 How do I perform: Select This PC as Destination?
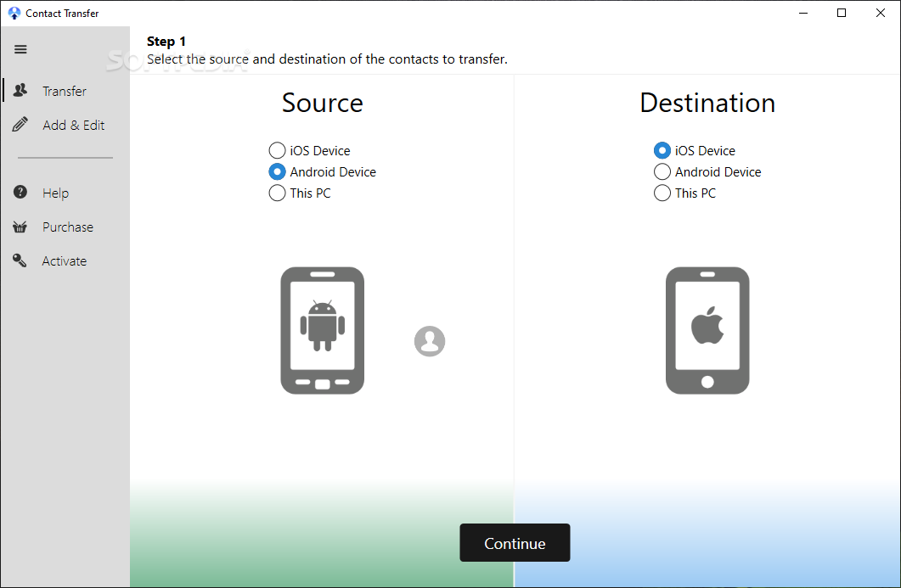click(685, 193)
